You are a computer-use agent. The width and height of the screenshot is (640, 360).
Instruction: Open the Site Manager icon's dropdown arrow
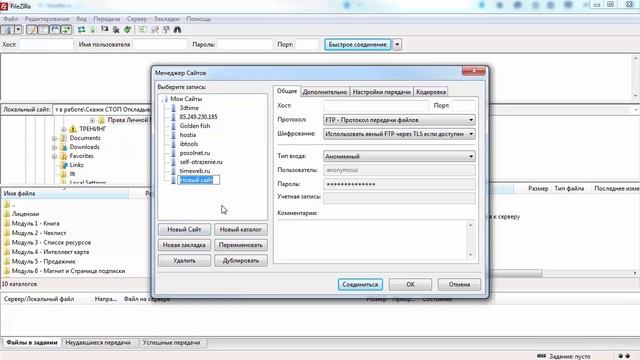pos(18,30)
